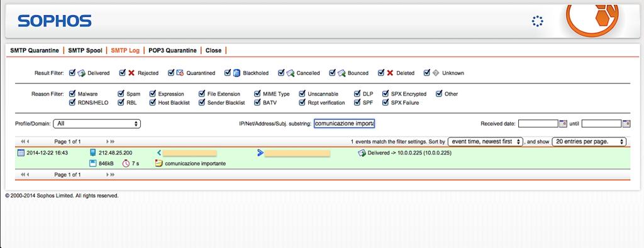Go to next page in bottom pager
644x248 pixels.
108,175
